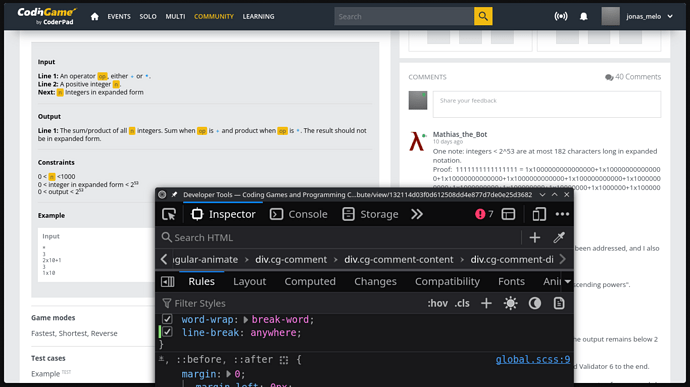Open the global.scss:9 source link
Screen dimensions: 690x387
pos(532,360)
